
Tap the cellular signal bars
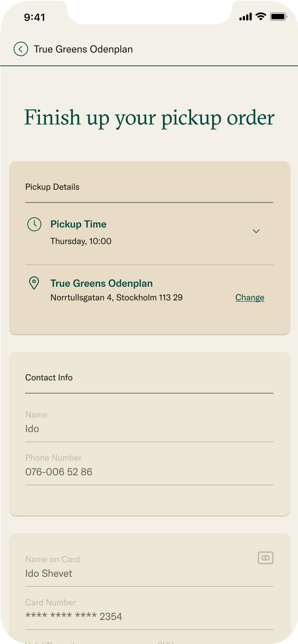(x=245, y=17)
